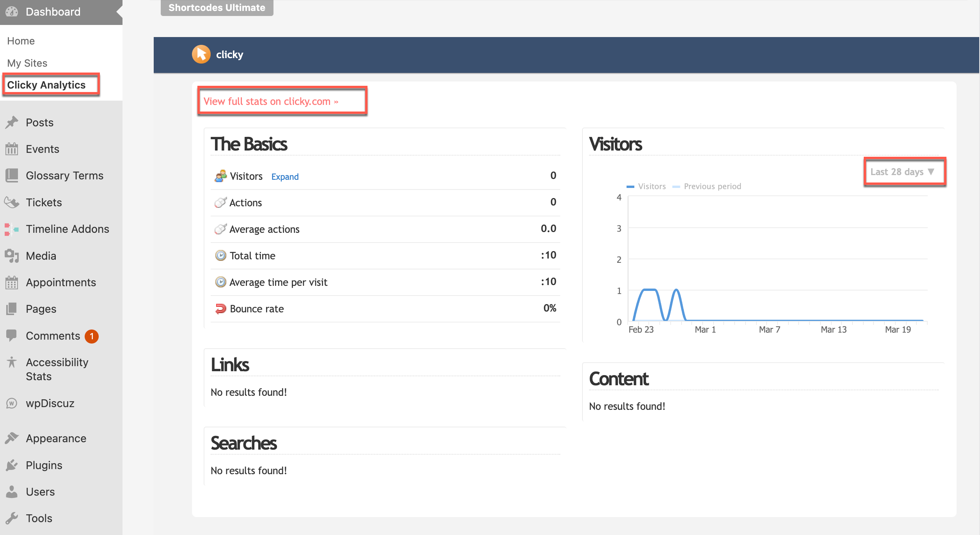Click the Mar 19 axis label

point(898,330)
